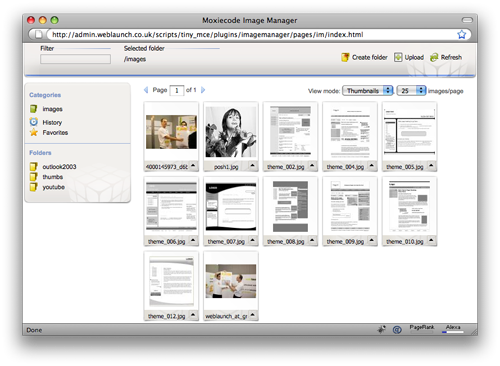The height and width of the screenshot is (366, 500).
Task: Expand actions menu for theme_009.jpg
Action: click(x=372, y=240)
